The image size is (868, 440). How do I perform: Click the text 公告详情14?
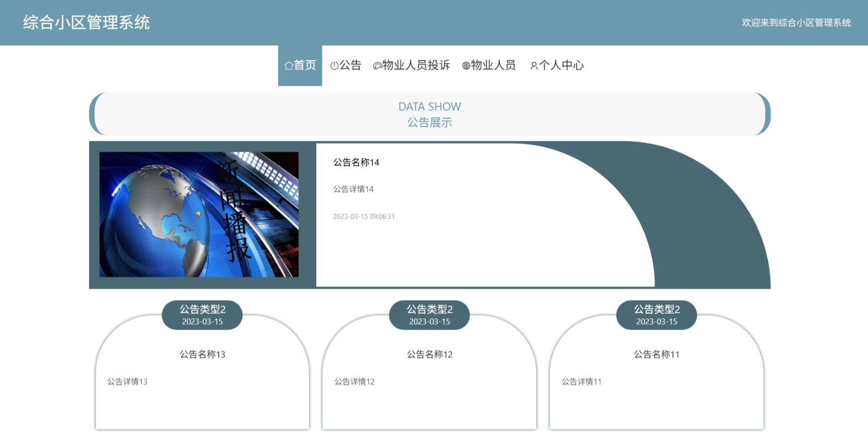point(353,189)
